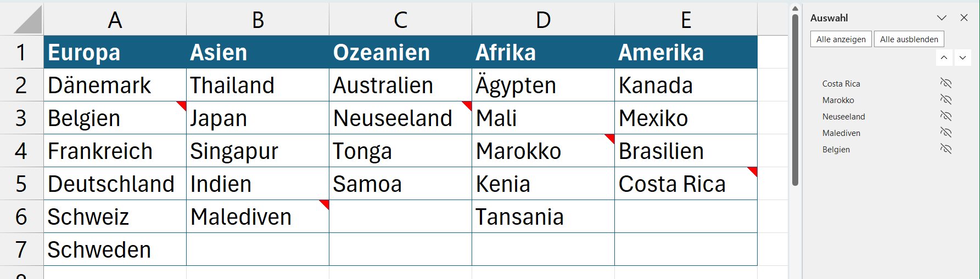The width and height of the screenshot is (980, 279).
Task: Toggle the Malediven eye icon
Action: click(945, 133)
